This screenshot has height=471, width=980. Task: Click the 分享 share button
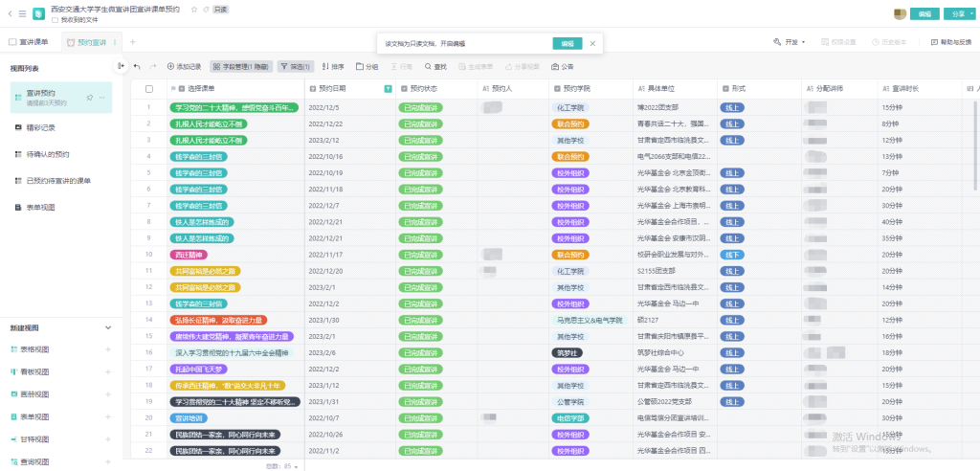click(x=957, y=13)
